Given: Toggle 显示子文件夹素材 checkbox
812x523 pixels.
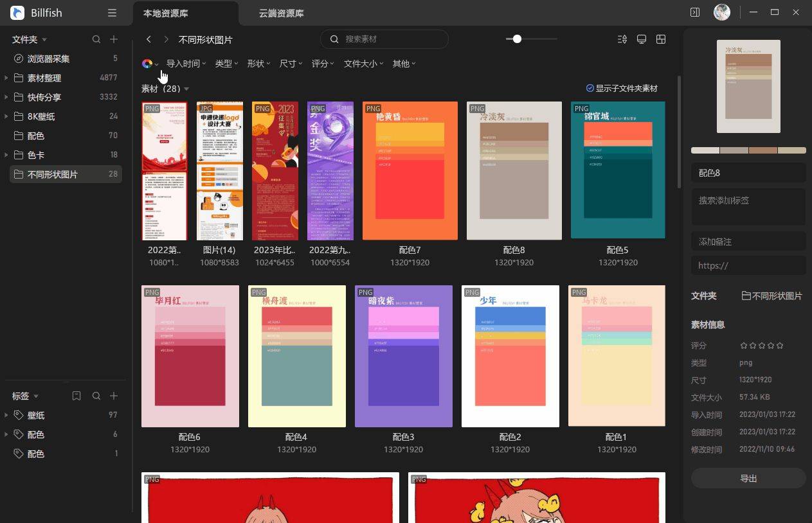Looking at the screenshot, I should click(590, 89).
